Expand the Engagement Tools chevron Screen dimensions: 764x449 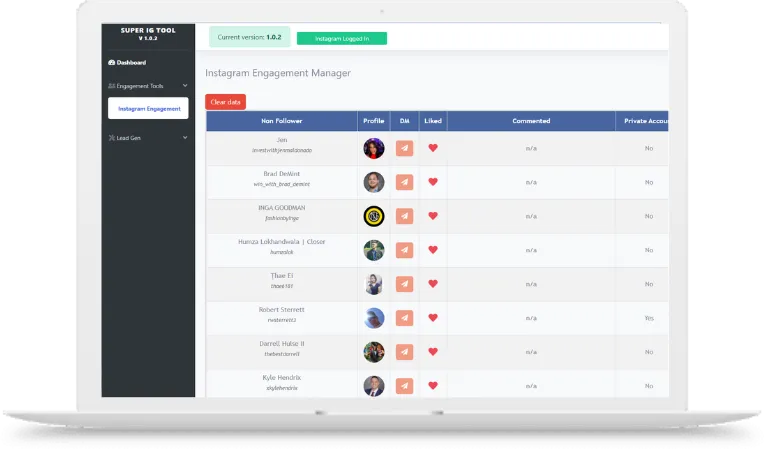tap(185, 86)
